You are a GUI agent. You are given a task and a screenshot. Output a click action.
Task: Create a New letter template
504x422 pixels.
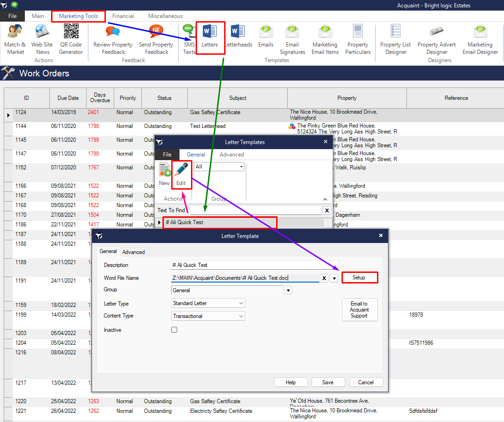point(164,174)
